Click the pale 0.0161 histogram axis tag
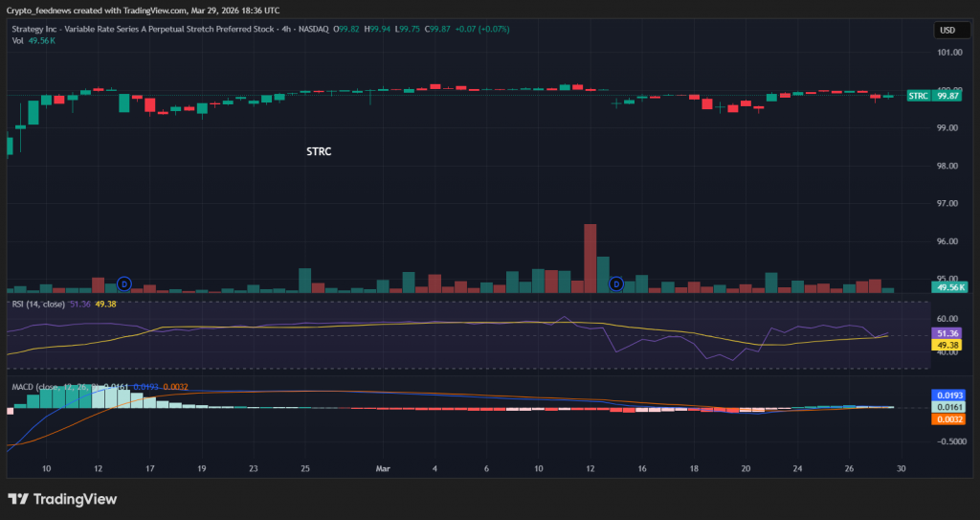The height and width of the screenshot is (520, 980). pos(948,407)
